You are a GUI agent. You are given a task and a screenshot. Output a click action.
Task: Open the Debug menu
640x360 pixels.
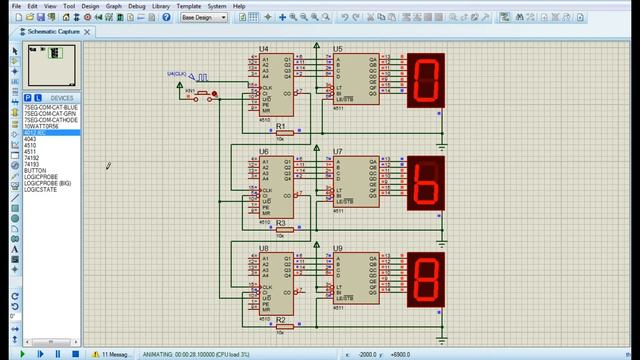coord(137,6)
